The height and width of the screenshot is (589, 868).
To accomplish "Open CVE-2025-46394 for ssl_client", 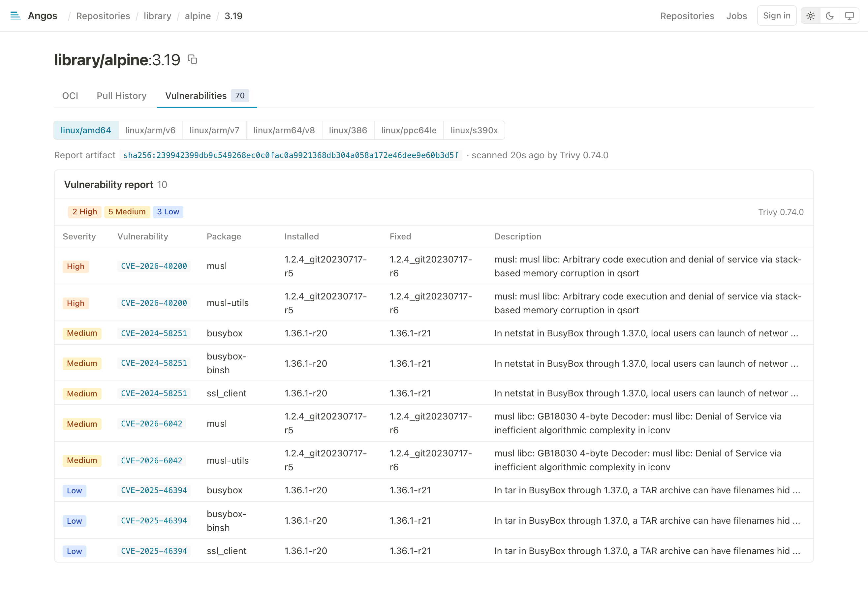I will tap(154, 551).
